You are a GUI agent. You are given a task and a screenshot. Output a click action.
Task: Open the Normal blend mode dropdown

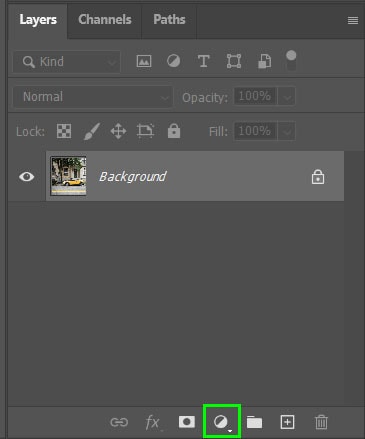(93, 97)
